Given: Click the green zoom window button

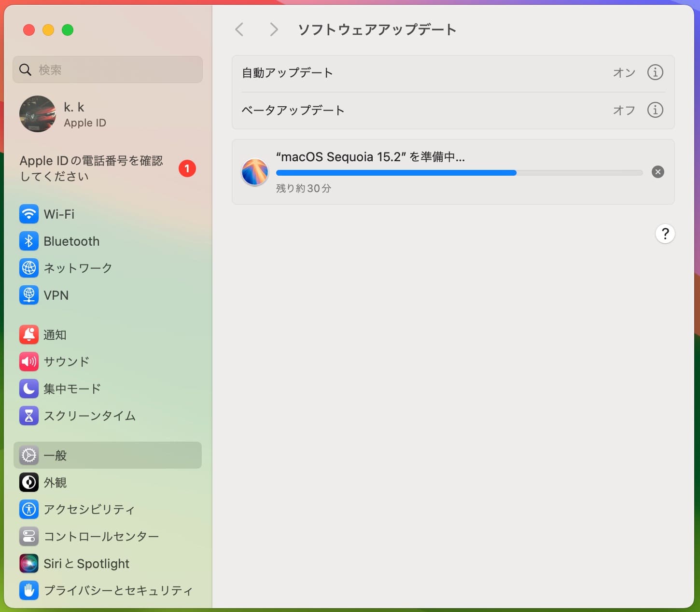Looking at the screenshot, I should click(x=68, y=30).
